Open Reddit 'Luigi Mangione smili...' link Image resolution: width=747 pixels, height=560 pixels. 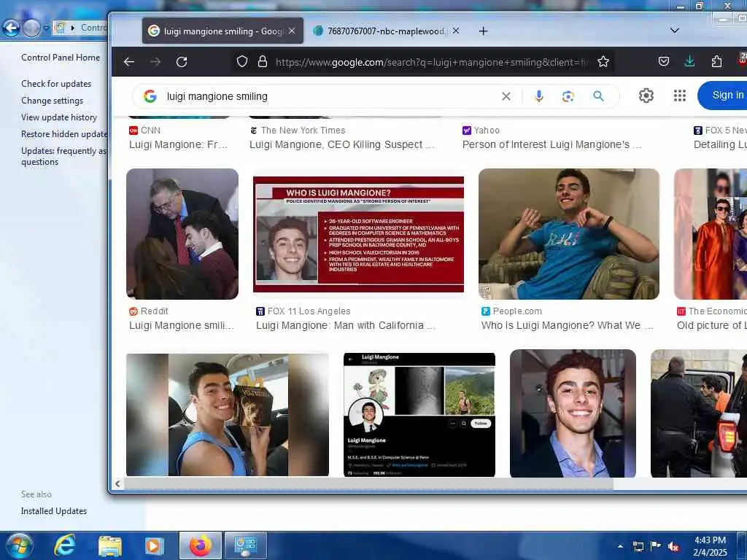pyautogui.click(x=182, y=326)
